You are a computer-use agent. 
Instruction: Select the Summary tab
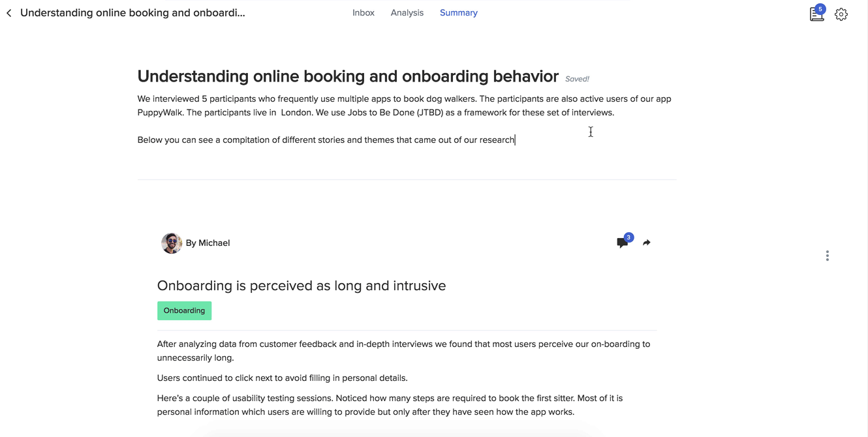(459, 12)
